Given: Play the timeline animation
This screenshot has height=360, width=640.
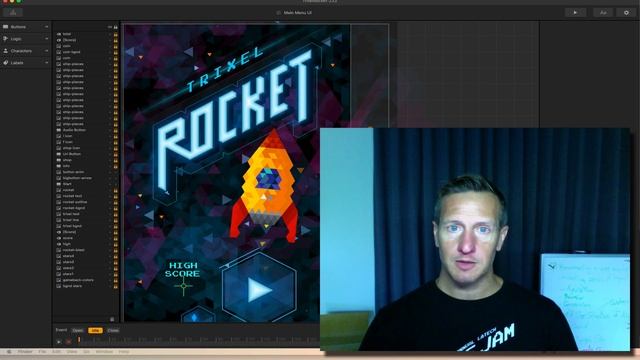Looking at the screenshot, I should (59, 341).
